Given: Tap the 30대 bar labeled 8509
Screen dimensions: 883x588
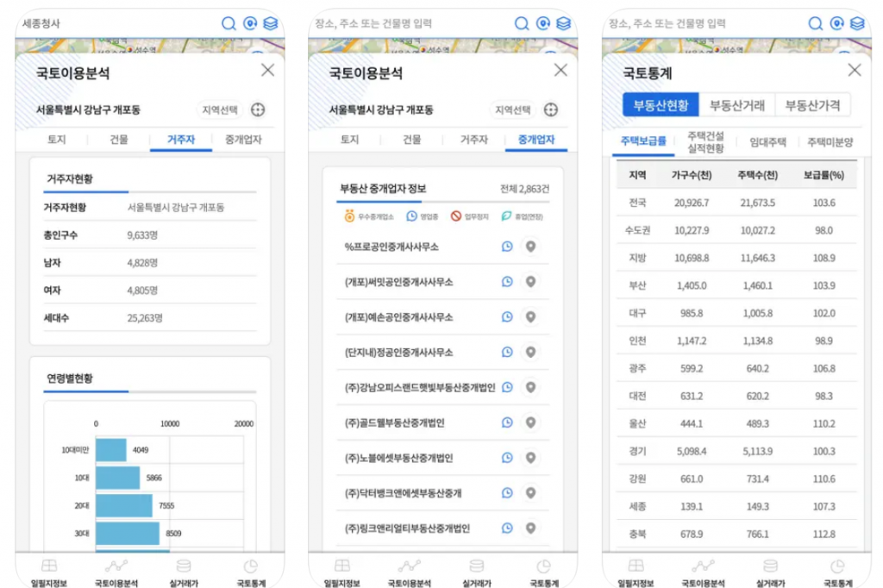Looking at the screenshot, I should (128, 533).
